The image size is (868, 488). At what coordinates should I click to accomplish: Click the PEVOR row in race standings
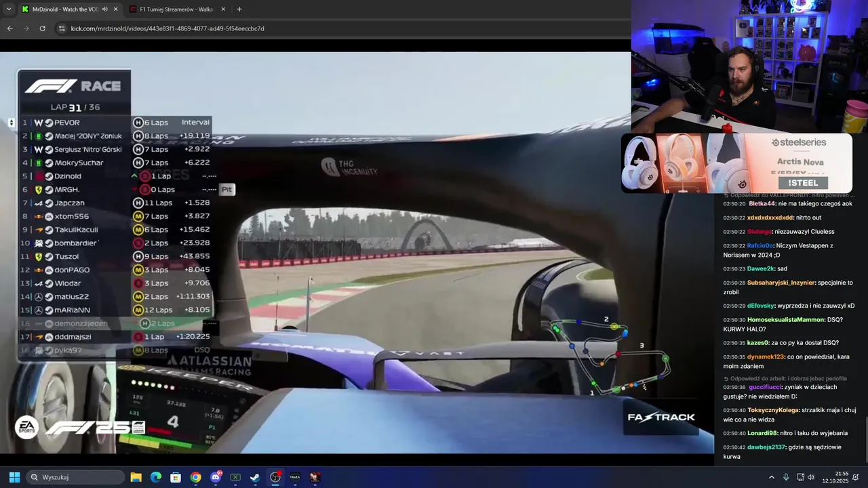click(x=115, y=123)
